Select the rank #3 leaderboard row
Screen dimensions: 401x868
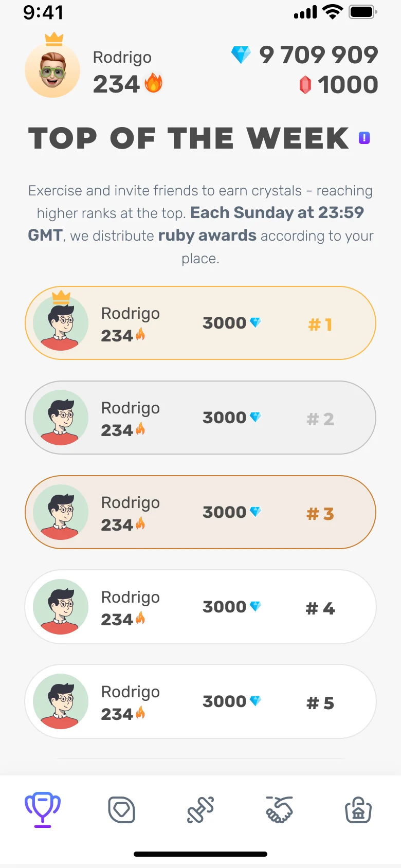coord(200,512)
